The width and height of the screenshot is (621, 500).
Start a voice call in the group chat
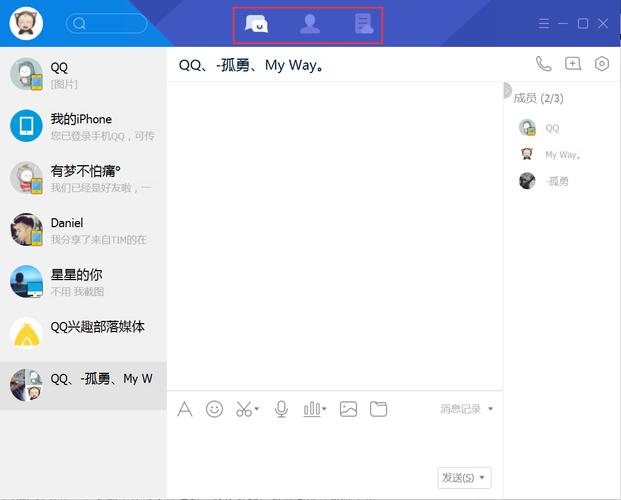543,64
